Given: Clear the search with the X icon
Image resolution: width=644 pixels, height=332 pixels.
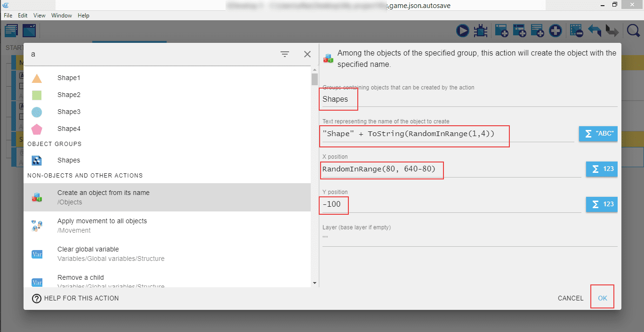Looking at the screenshot, I should [x=307, y=54].
